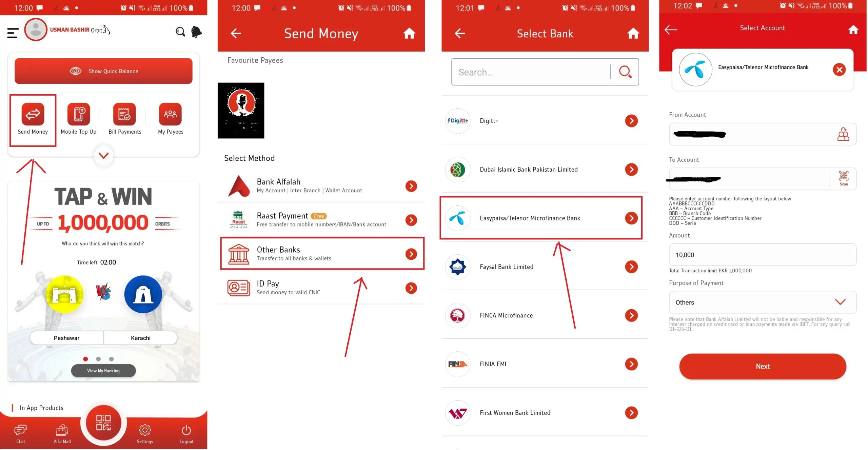Screen dimensions: 868x450
Task: Enter amount in the Amount input field
Action: tap(763, 255)
